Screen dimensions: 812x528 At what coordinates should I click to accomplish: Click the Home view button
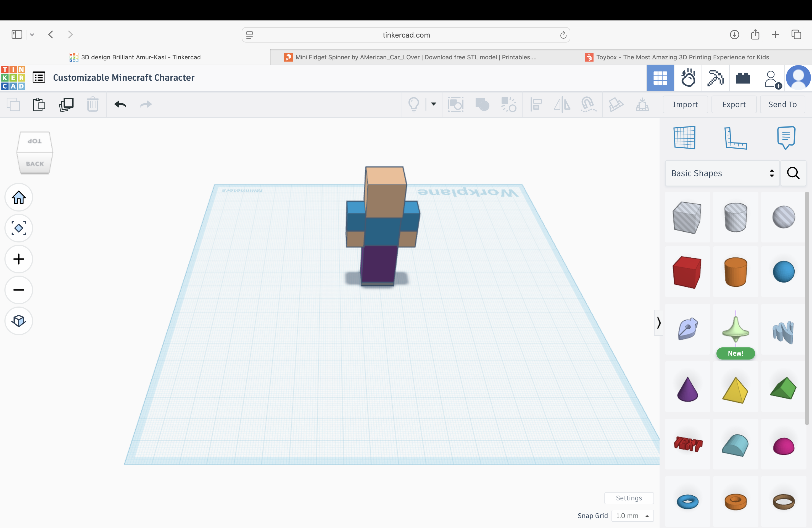pos(19,197)
